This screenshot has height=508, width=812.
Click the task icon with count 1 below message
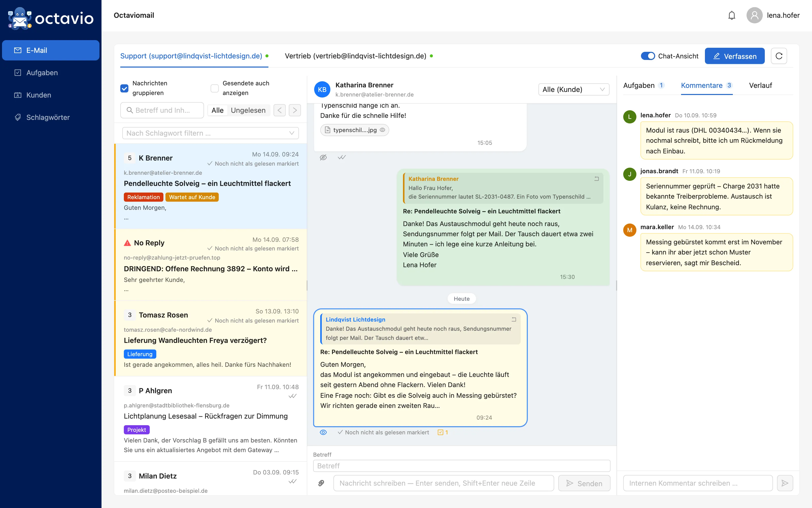tap(443, 432)
